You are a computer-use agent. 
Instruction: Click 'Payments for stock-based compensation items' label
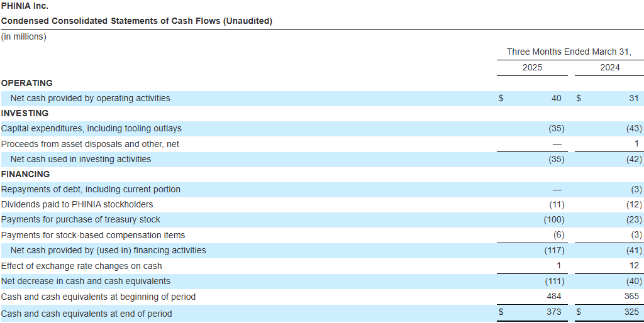pos(93,236)
